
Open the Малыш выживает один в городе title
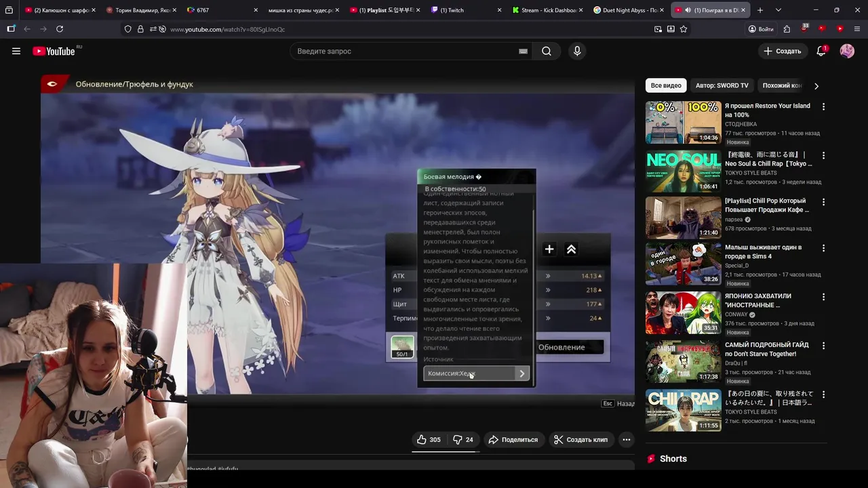pos(763,251)
